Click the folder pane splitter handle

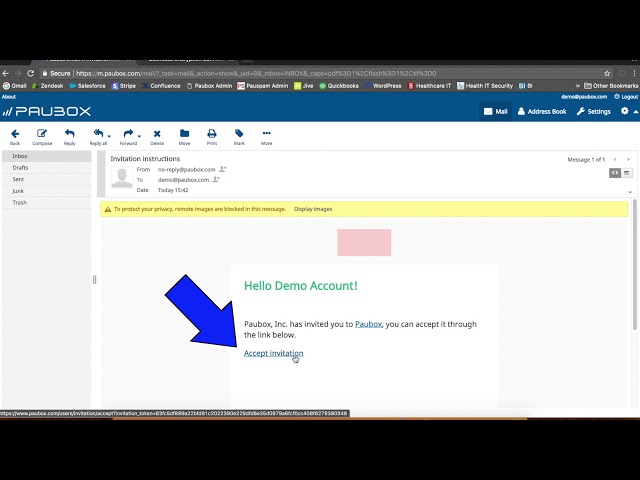coord(95,280)
